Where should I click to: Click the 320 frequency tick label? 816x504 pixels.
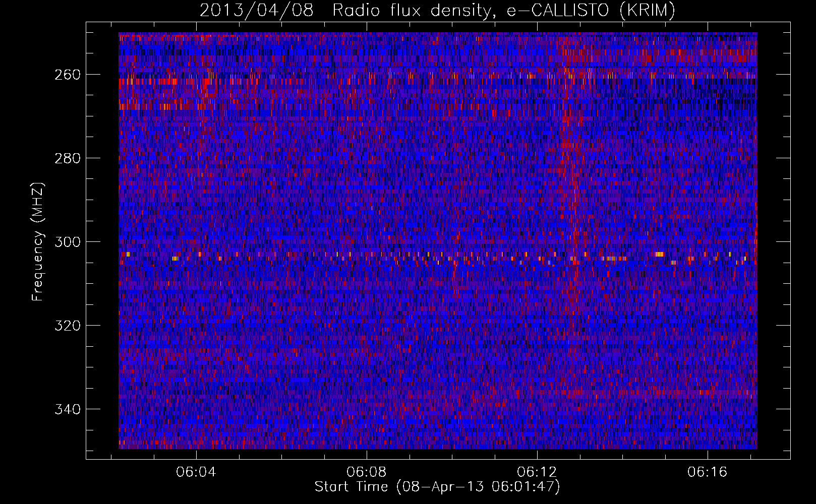click(x=67, y=326)
